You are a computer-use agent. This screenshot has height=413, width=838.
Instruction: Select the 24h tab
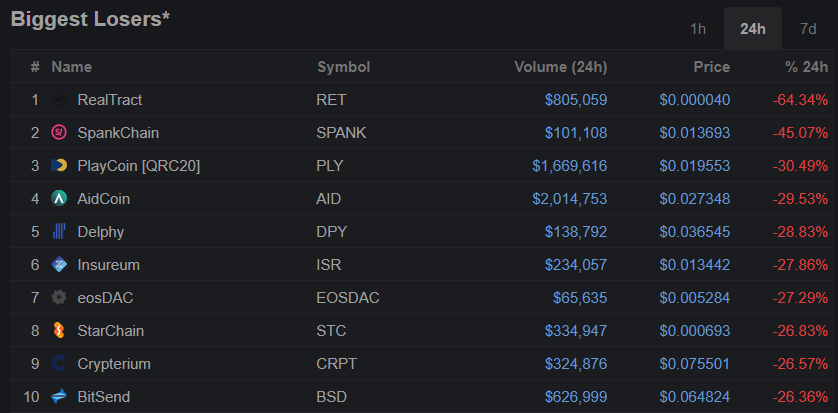pos(753,28)
